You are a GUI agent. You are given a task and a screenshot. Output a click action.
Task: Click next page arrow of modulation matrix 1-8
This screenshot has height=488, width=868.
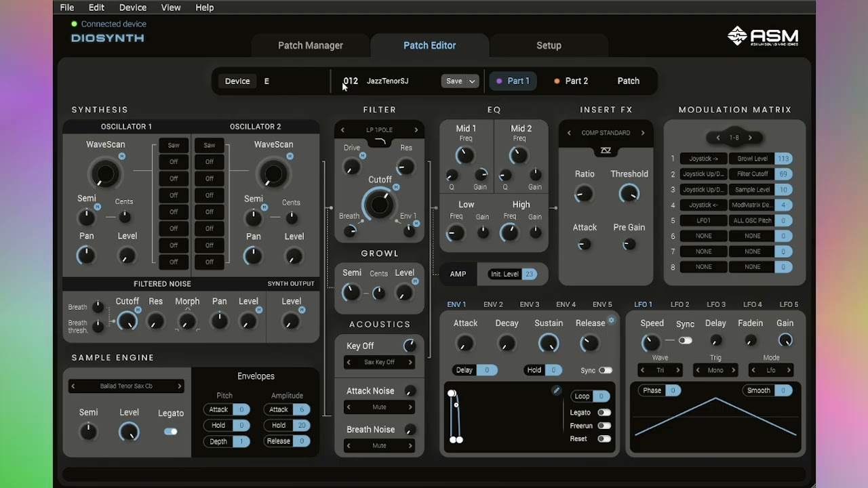tap(750, 138)
